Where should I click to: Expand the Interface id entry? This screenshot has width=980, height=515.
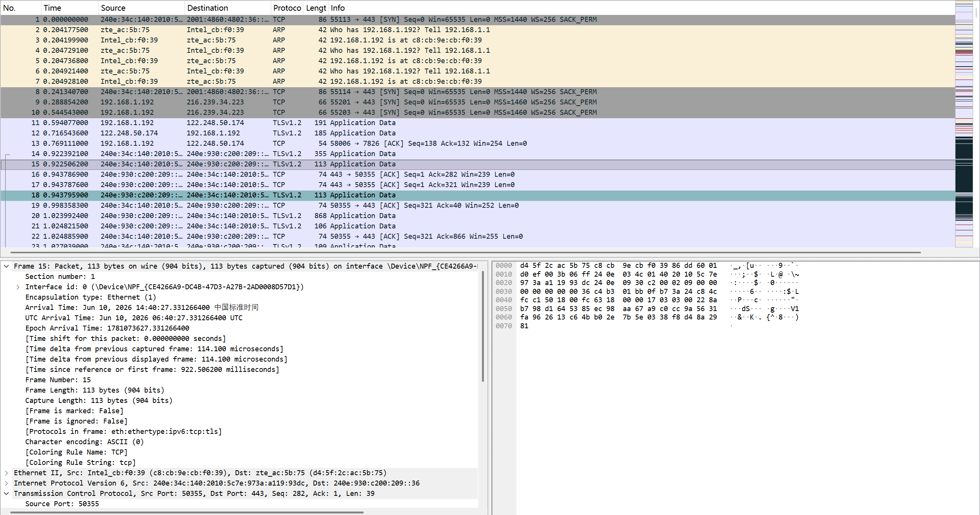[x=18, y=287]
